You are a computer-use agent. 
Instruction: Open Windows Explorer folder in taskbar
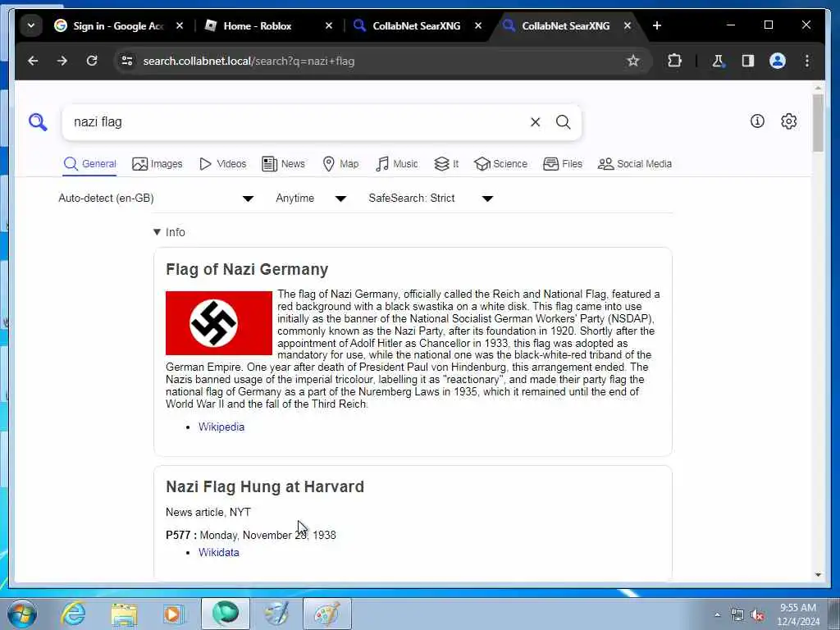(125, 614)
